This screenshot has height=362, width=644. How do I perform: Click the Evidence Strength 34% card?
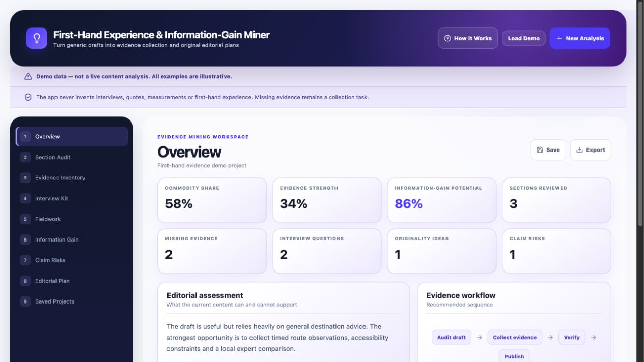(327, 200)
